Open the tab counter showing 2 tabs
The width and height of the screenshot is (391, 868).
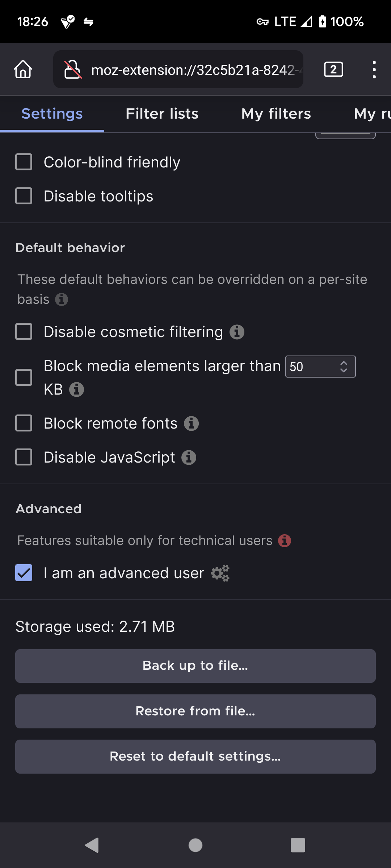click(x=333, y=69)
